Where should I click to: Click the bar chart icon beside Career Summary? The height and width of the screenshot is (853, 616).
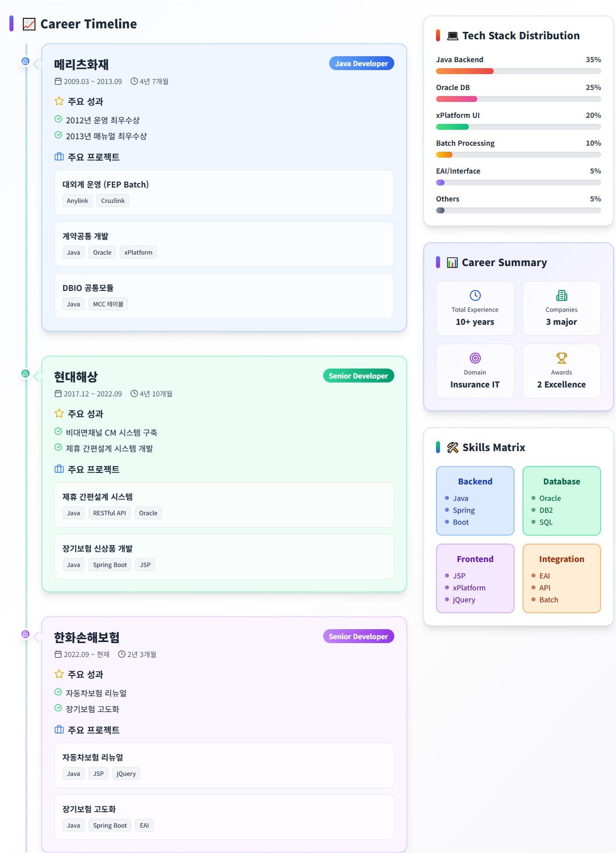point(452,263)
